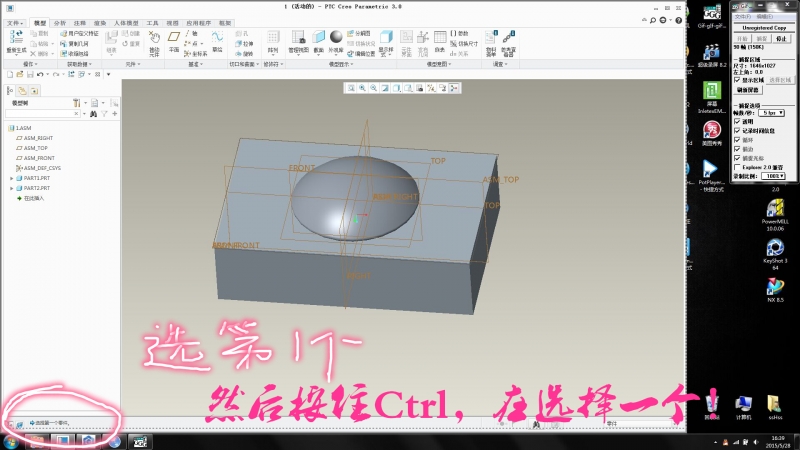Toggle 循环 checkbox in GIF recorder
Viewport: 800px width, 450px height.
pyautogui.click(x=737, y=140)
